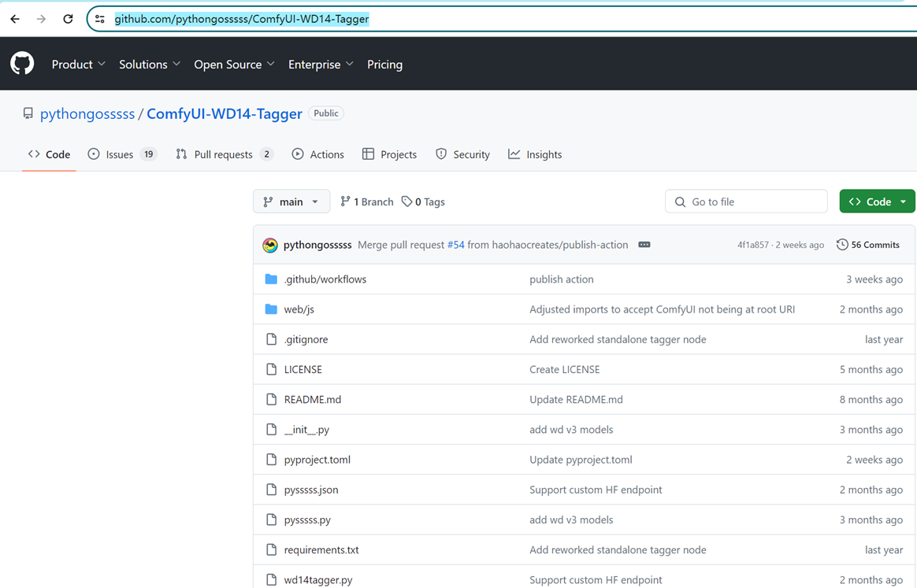Click the tag icon beside 0 Tags

[407, 202]
